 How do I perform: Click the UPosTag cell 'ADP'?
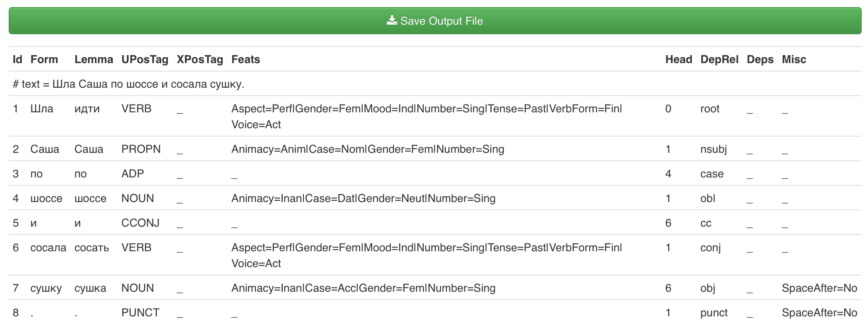click(133, 174)
